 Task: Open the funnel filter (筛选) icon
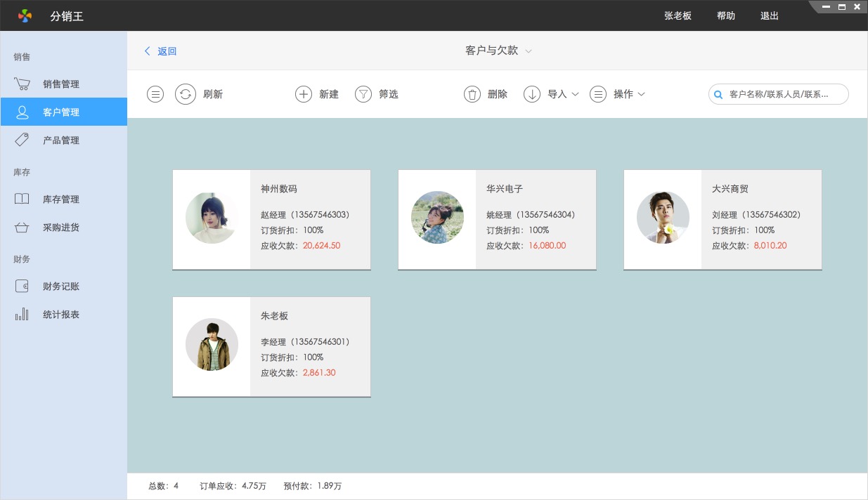[363, 94]
